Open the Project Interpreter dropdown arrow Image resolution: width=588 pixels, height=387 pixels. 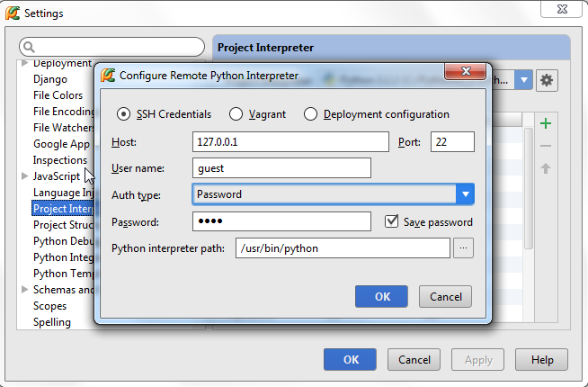point(524,80)
